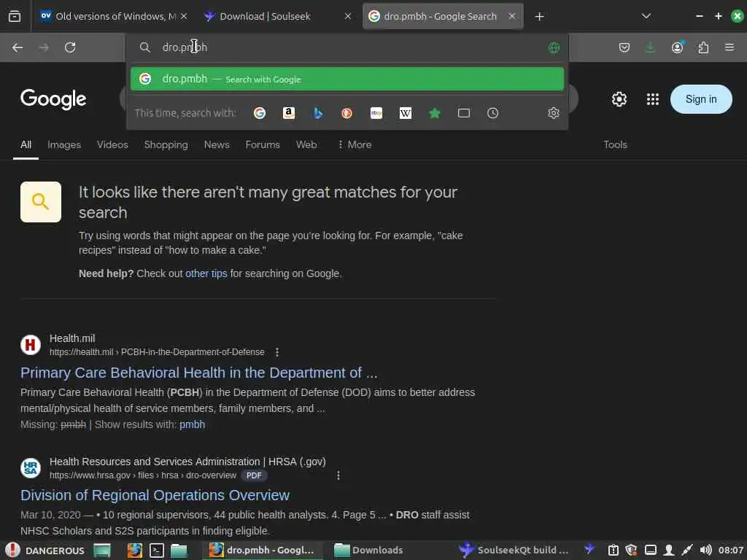
Task: Switch to the Images results tab
Action: [x=64, y=145]
